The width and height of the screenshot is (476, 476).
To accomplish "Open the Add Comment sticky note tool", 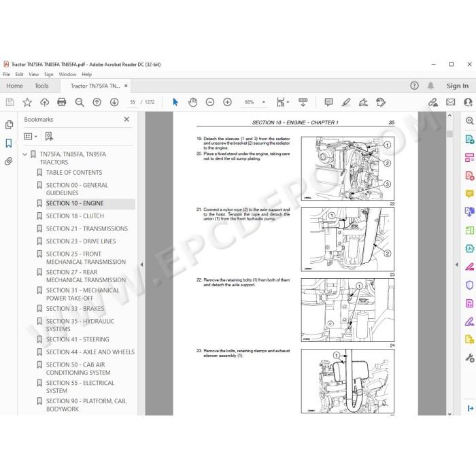I will point(328,102).
